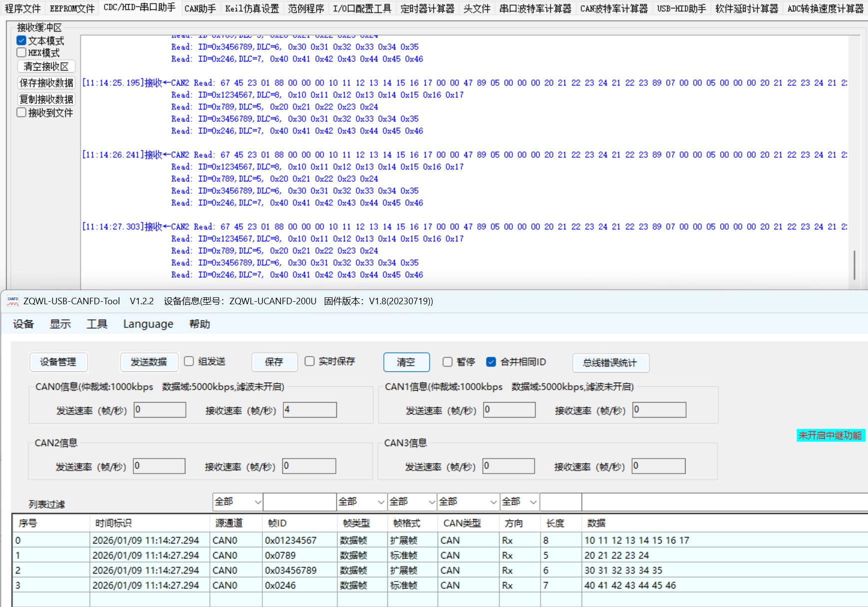Enable HEX模式 display mode
Image resolution: width=868 pixels, height=607 pixels.
point(21,52)
